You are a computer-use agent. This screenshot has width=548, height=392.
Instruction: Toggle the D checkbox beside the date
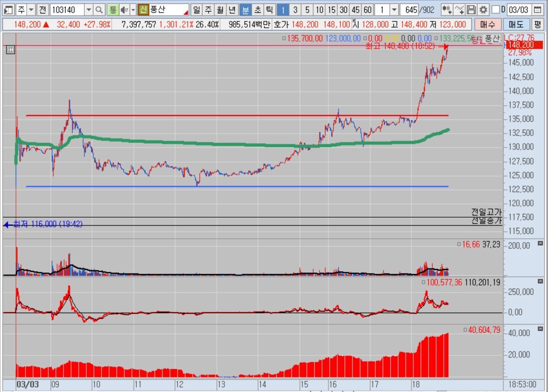(x=496, y=10)
